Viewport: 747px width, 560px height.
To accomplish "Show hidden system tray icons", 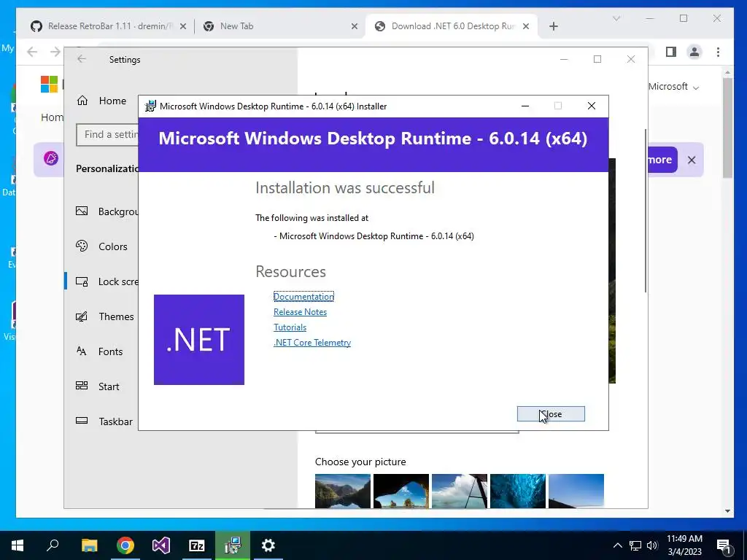I will tap(617, 545).
